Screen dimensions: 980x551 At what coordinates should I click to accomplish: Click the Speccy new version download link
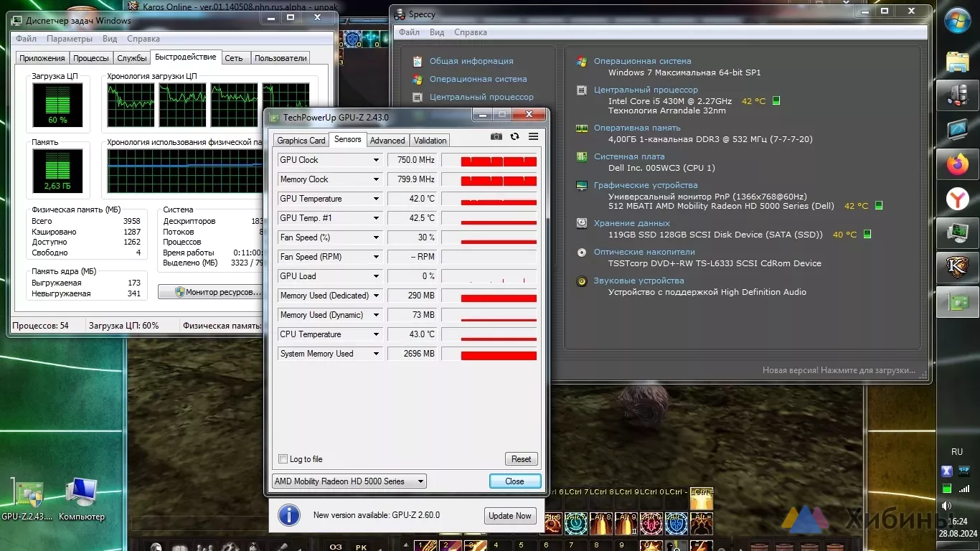(839, 371)
